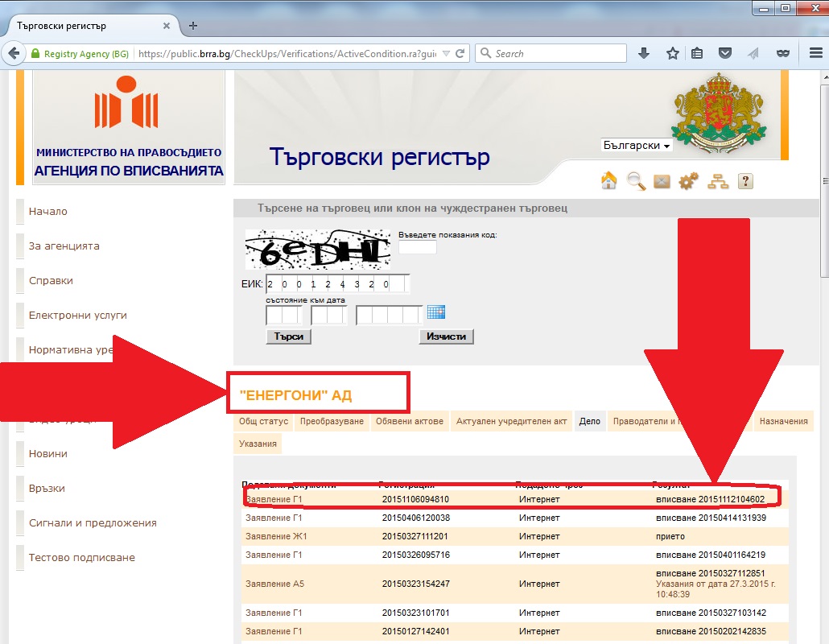The width and height of the screenshot is (829, 644).
Task: Click the question mark help icon
Action: coord(745,181)
